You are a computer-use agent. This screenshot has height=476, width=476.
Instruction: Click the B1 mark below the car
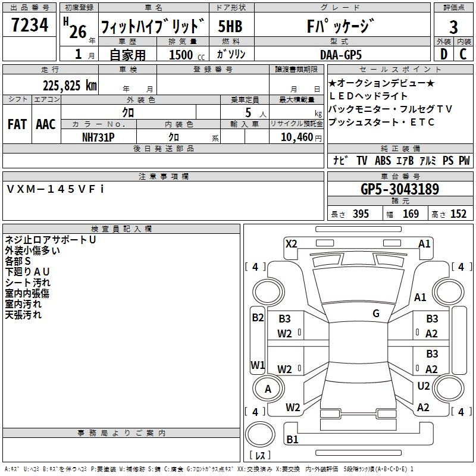tap(292, 440)
